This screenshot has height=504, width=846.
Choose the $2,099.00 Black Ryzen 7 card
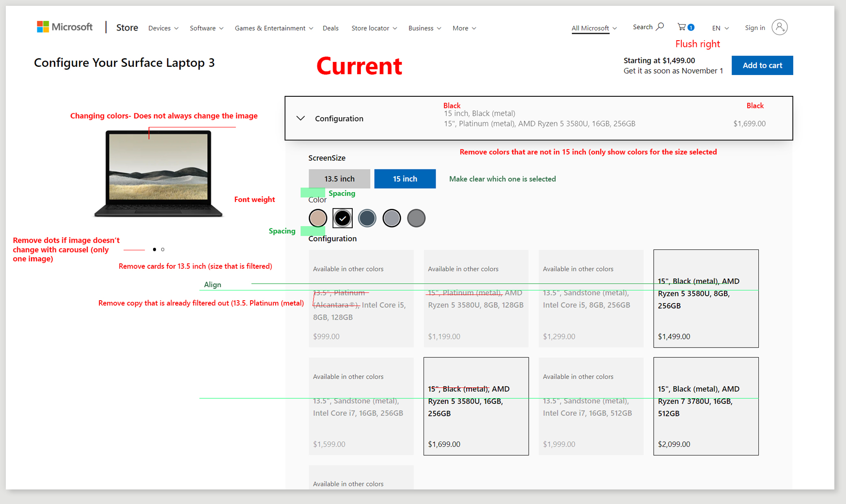pyautogui.click(x=706, y=406)
